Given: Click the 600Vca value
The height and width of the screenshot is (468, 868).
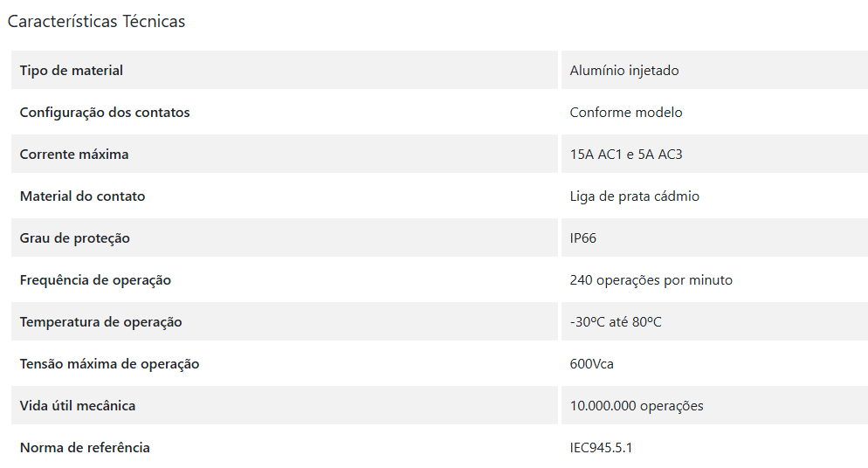Looking at the screenshot, I should tap(591, 364).
